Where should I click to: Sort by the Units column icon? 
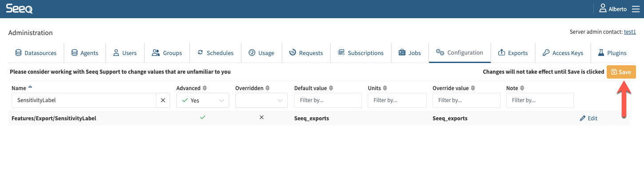pos(385,88)
